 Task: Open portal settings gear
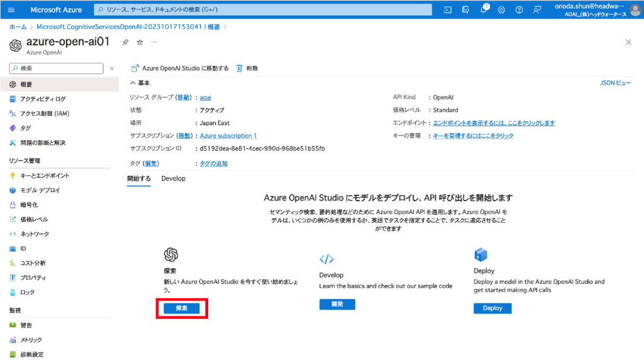(x=501, y=9)
